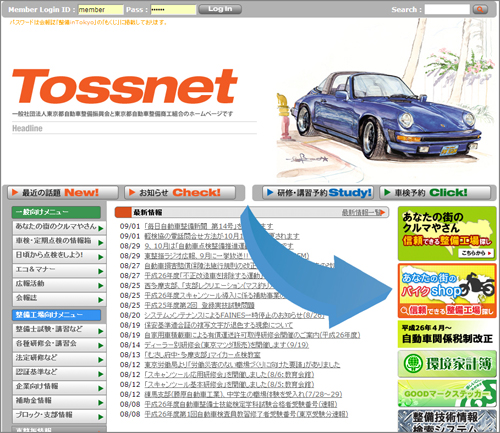Click 自動車関係税制改正 banner
The height and width of the screenshot is (433, 500).
tap(447, 334)
